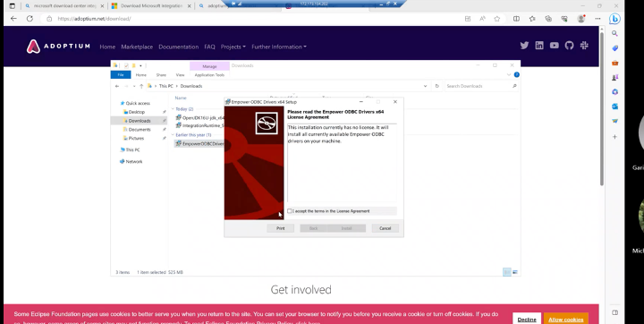
Task: Click browser back arrow
Action: pyautogui.click(x=13, y=19)
